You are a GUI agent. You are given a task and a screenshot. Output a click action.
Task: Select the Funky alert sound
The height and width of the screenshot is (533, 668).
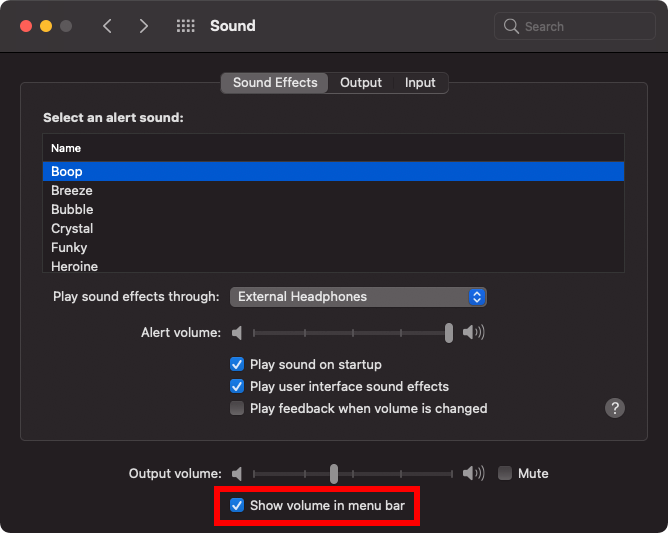tap(334, 248)
